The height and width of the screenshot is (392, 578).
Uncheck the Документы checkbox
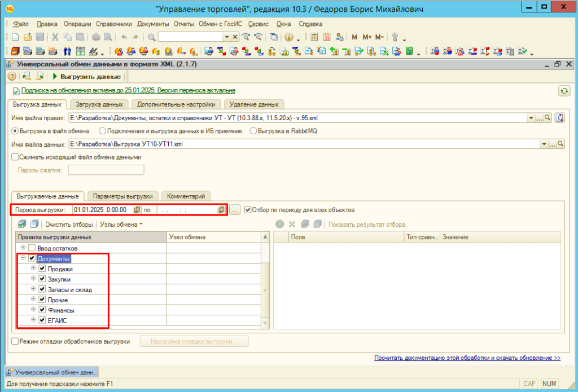(x=32, y=259)
